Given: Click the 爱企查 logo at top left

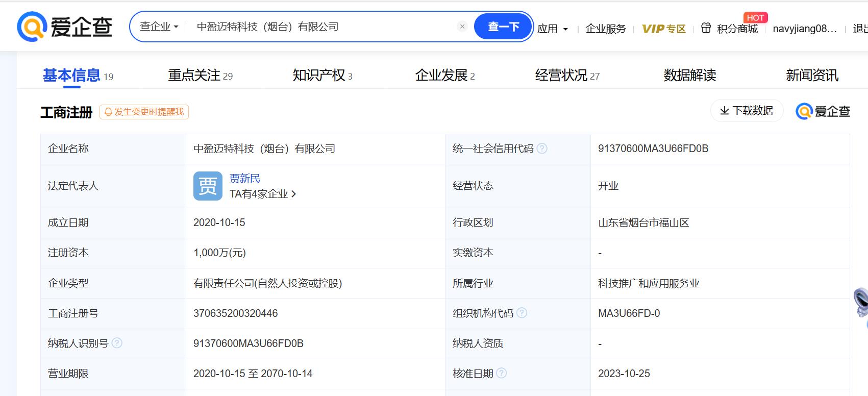Looking at the screenshot, I should pos(64,27).
